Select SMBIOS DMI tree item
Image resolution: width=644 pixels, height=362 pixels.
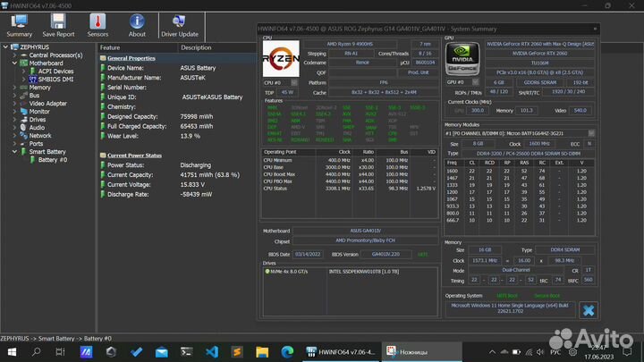click(55, 80)
